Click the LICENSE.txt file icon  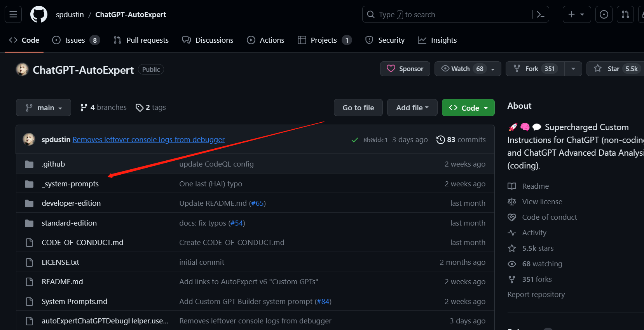(x=29, y=262)
